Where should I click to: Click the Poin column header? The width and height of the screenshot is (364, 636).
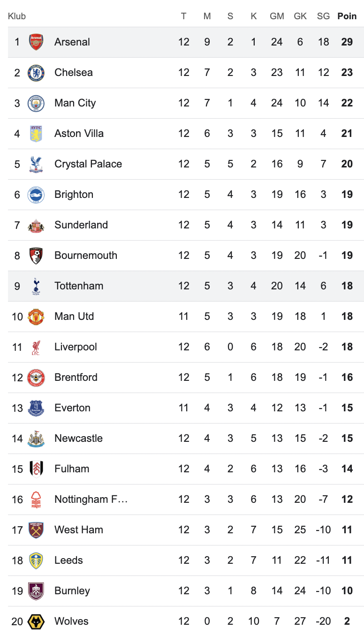coord(347,16)
